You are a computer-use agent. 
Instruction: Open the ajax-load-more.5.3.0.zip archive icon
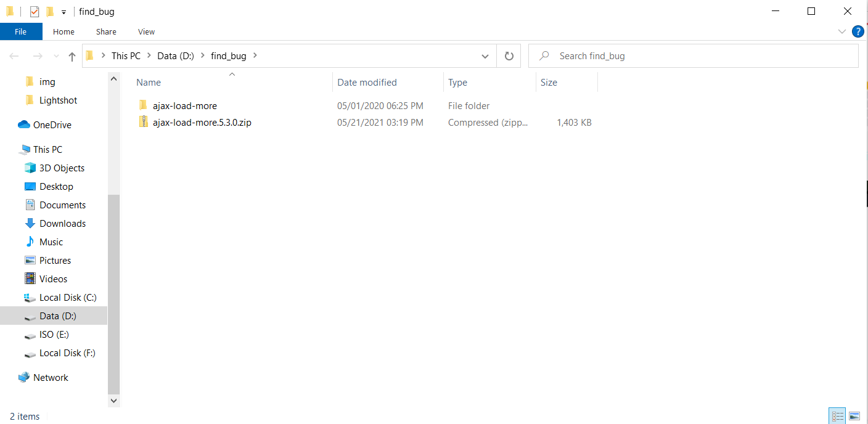[x=143, y=123]
